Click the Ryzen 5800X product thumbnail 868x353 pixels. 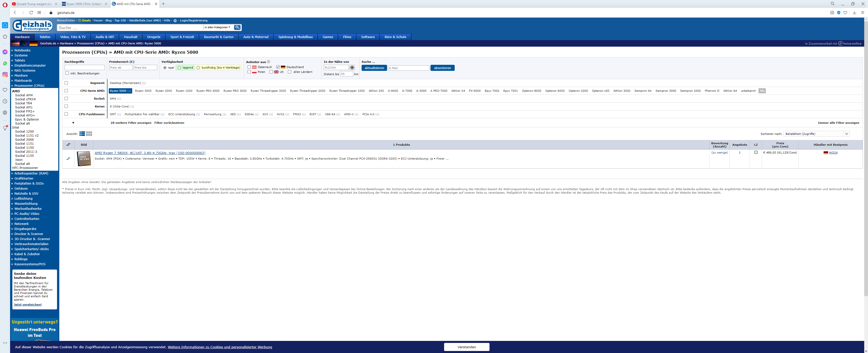84,159
